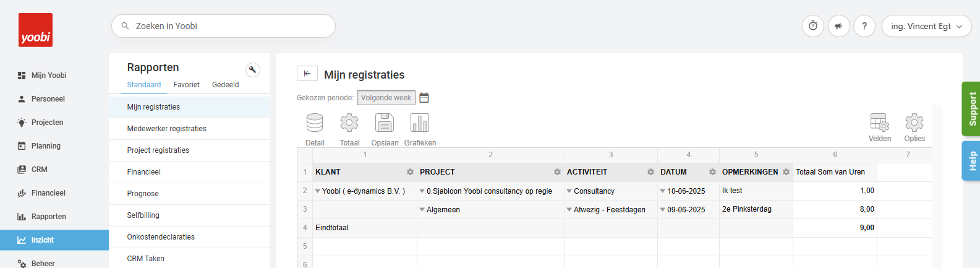The height and width of the screenshot is (268, 980).
Task: Open the Velden fields settings icon
Action: point(879,122)
